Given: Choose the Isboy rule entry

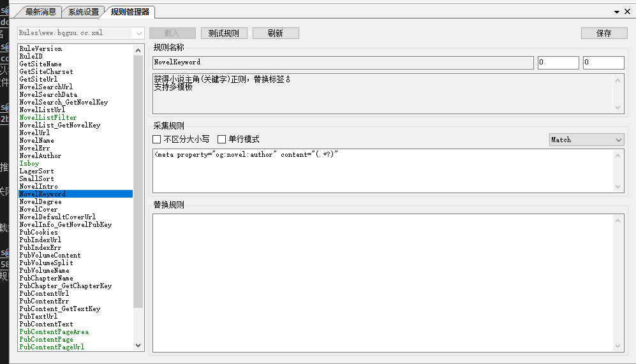Looking at the screenshot, I should click(x=29, y=163).
